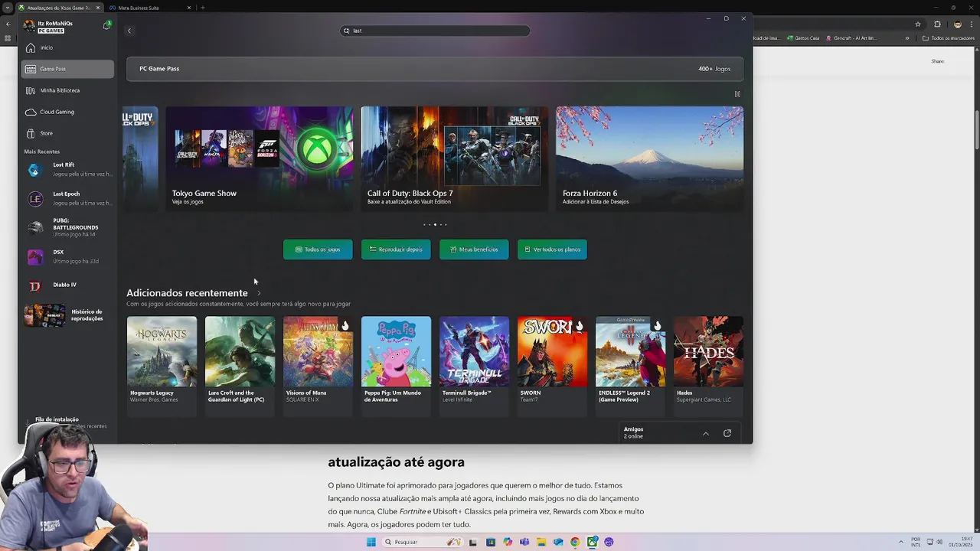Open PUBG: BATTLEGROUNDS from recent games

pos(67,227)
